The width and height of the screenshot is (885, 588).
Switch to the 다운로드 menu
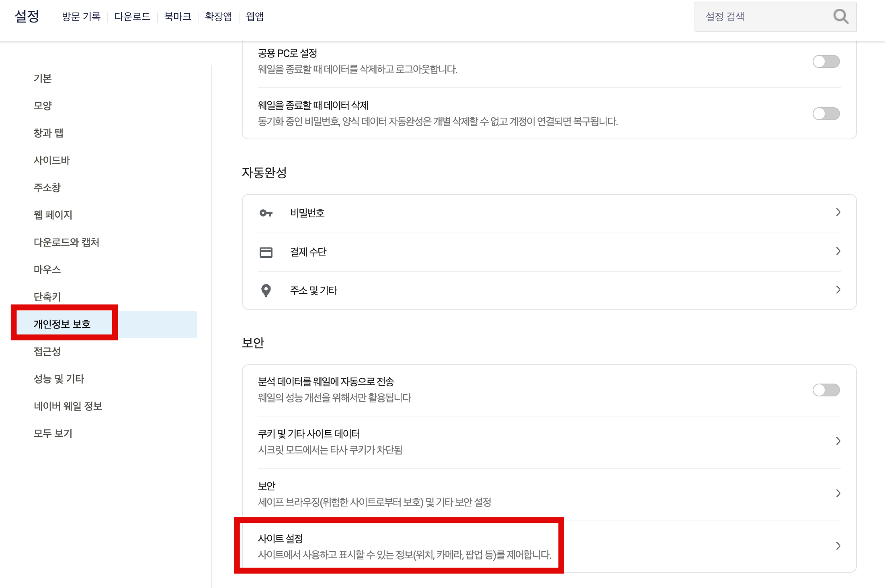(133, 17)
